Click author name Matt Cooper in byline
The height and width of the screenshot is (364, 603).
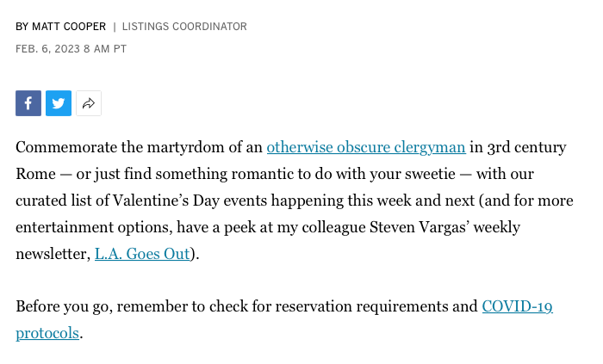(x=69, y=27)
